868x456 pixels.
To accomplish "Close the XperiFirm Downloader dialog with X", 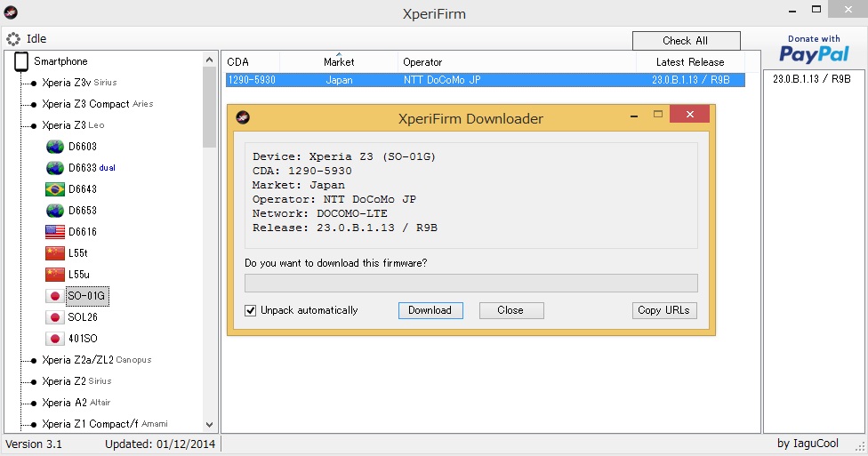I will click(x=690, y=115).
